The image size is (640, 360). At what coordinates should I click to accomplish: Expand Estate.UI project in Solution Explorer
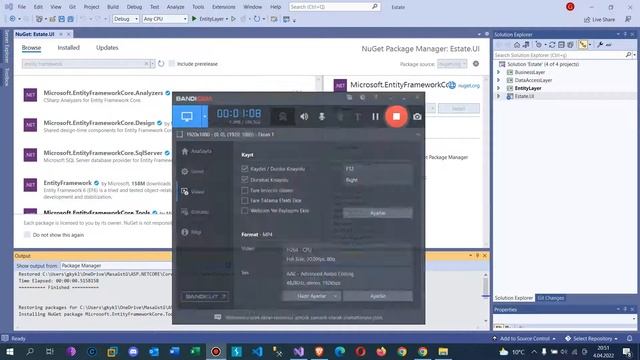(499, 96)
